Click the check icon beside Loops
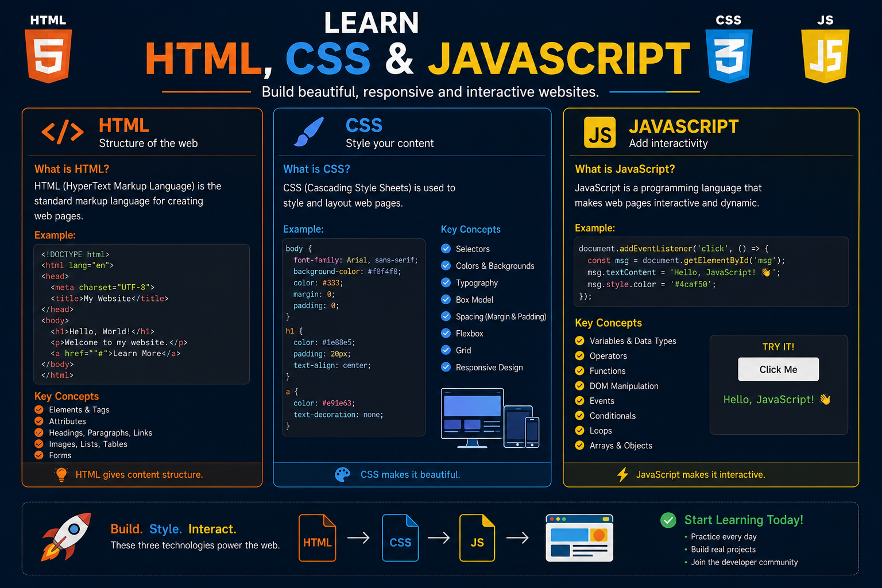882x588 pixels. (x=580, y=430)
